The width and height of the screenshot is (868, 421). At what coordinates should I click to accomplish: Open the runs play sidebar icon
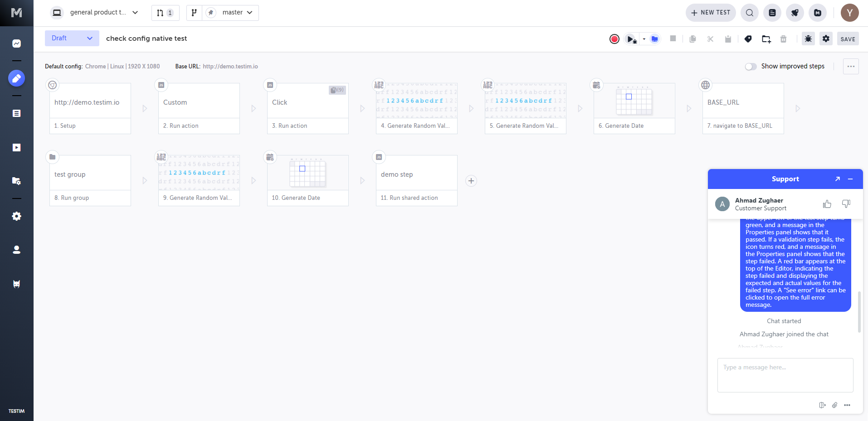tap(17, 147)
